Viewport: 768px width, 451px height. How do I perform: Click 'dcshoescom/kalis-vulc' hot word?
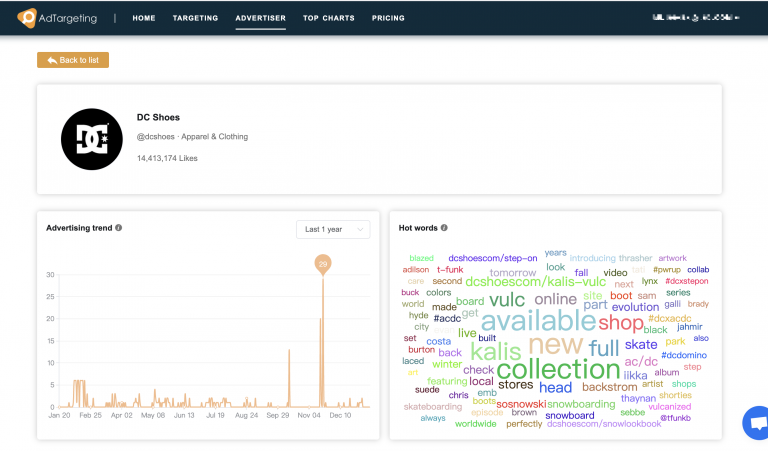pyautogui.click(x=535, y=282)
